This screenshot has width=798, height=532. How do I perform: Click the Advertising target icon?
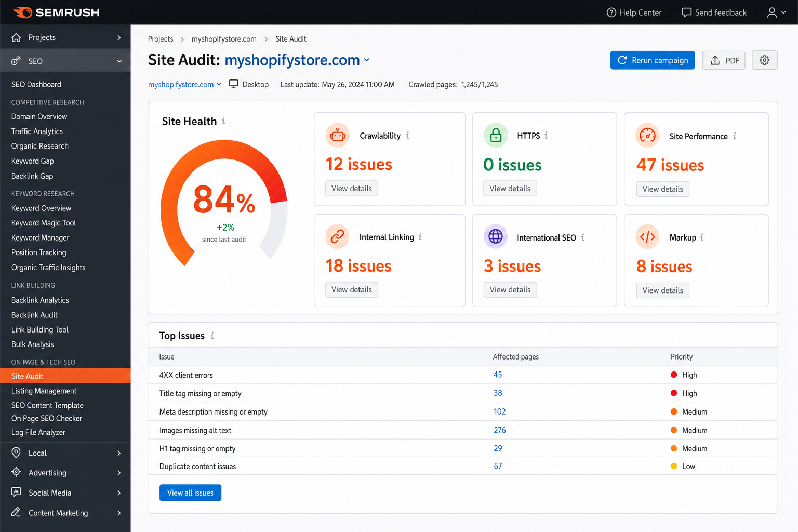click(17, 472)
